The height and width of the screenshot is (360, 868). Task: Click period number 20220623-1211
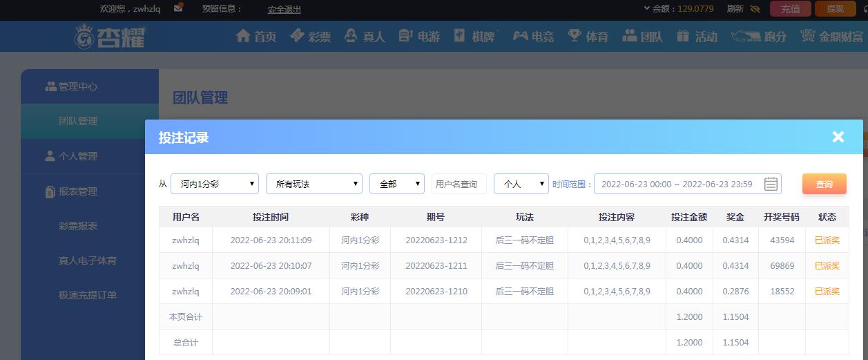pos(436,265)
